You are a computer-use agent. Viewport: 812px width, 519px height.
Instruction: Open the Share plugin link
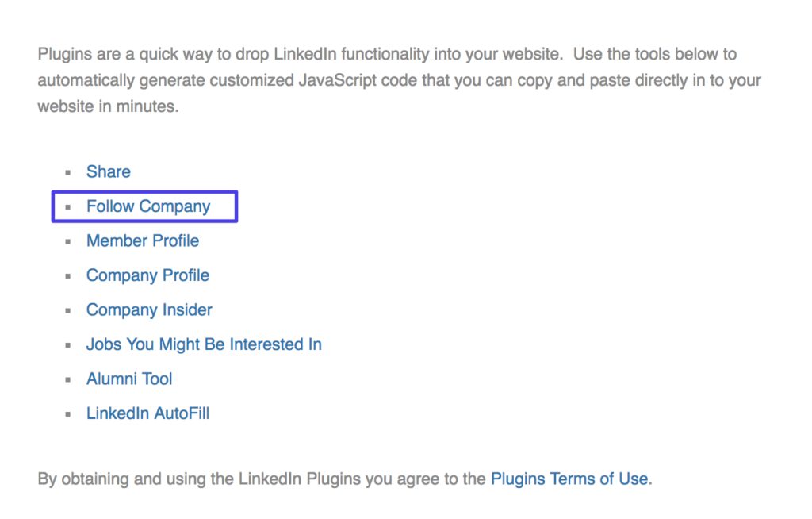(x=109, y=172)
